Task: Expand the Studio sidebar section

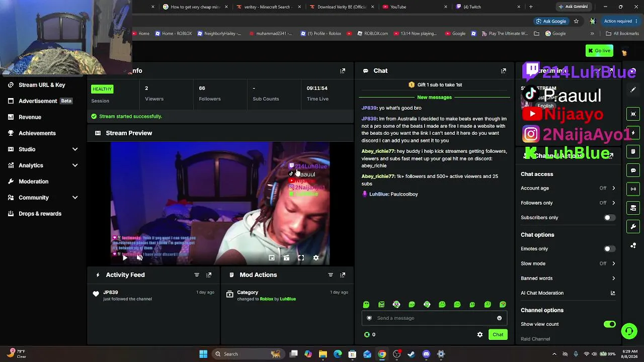Action: click(75, 149)
